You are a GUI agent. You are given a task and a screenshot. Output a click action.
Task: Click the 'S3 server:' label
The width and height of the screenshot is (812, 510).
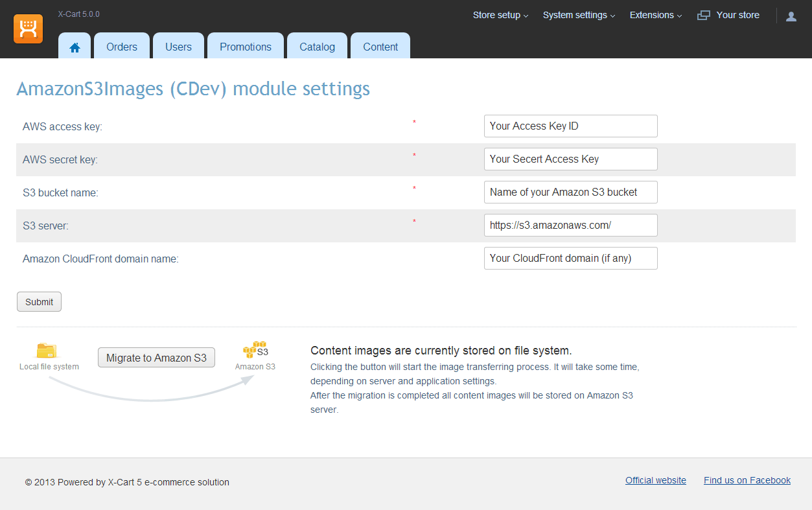(x=45, y=226)
